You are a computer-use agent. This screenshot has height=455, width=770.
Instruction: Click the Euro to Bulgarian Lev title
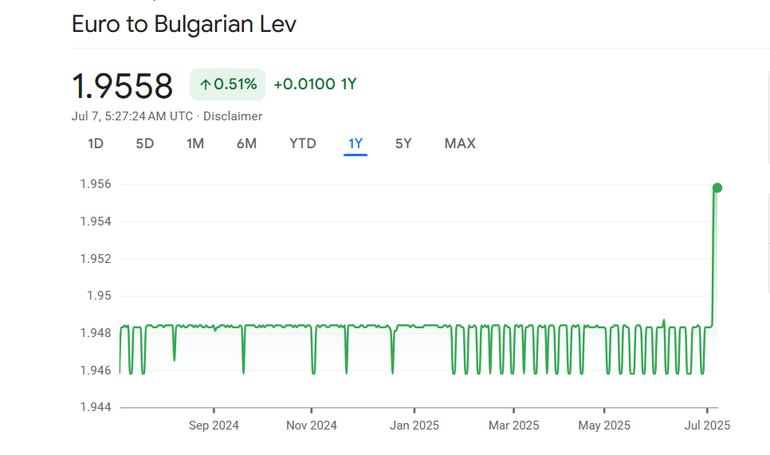pyautogui.click(x=184, y=24)
